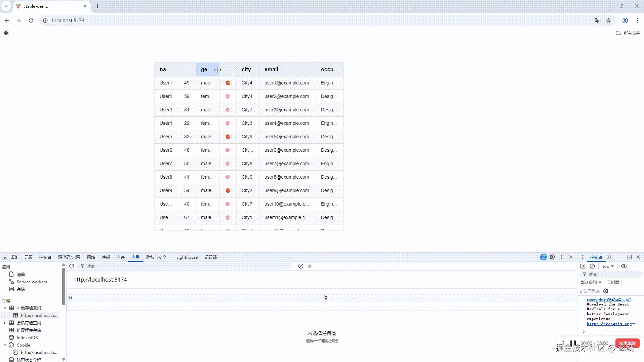Refresh the storage view

tap(72, 266)
